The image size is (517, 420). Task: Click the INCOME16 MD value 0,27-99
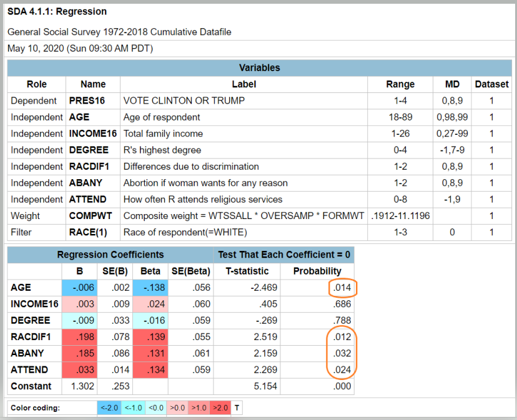click(x=452, y=134)
